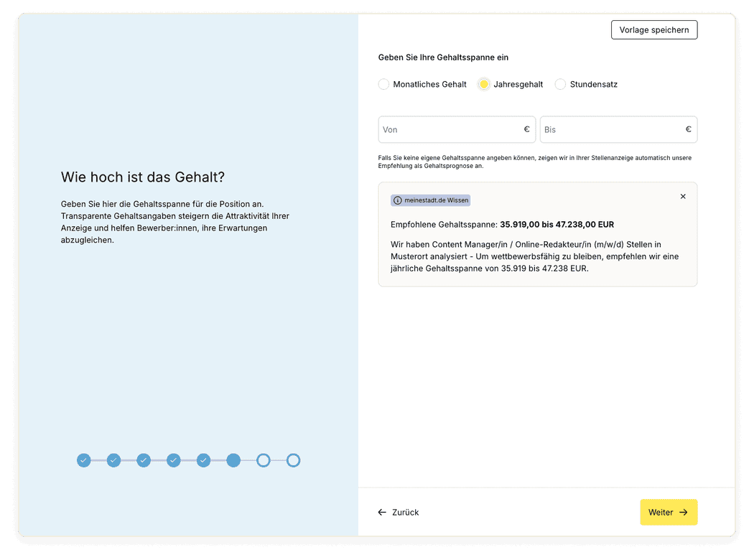
Task: Go back with the Zurück link
Action: (398, 513)
